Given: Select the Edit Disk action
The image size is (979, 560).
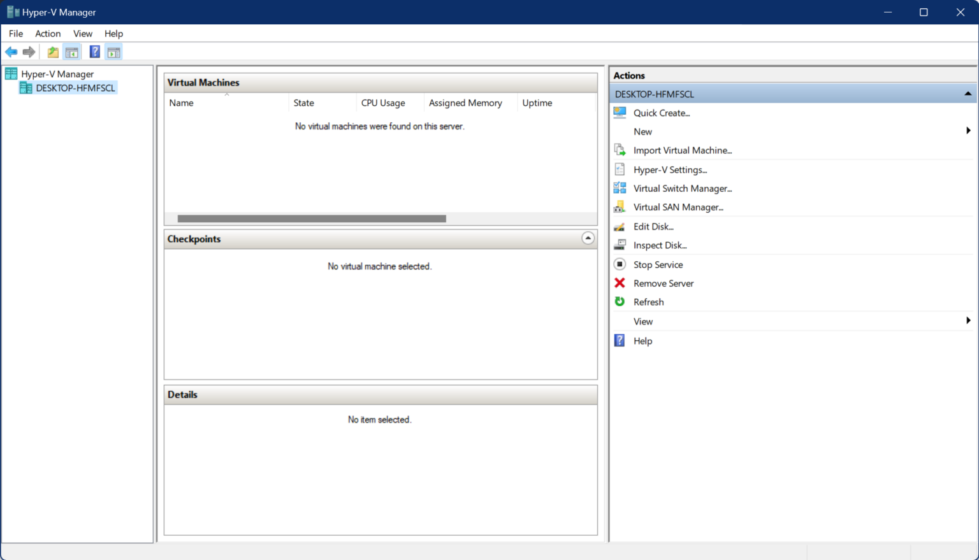Looking at the screenshot, I should click(651, 226).
